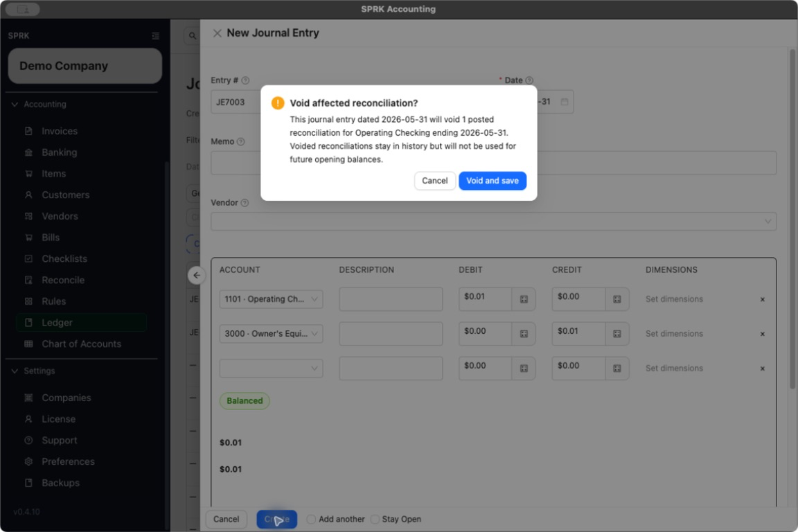The width and height of the screenshot is (798, 532).
Task: Click the sidebar collapse icon next to SPRK
Action: click(156, 35)
